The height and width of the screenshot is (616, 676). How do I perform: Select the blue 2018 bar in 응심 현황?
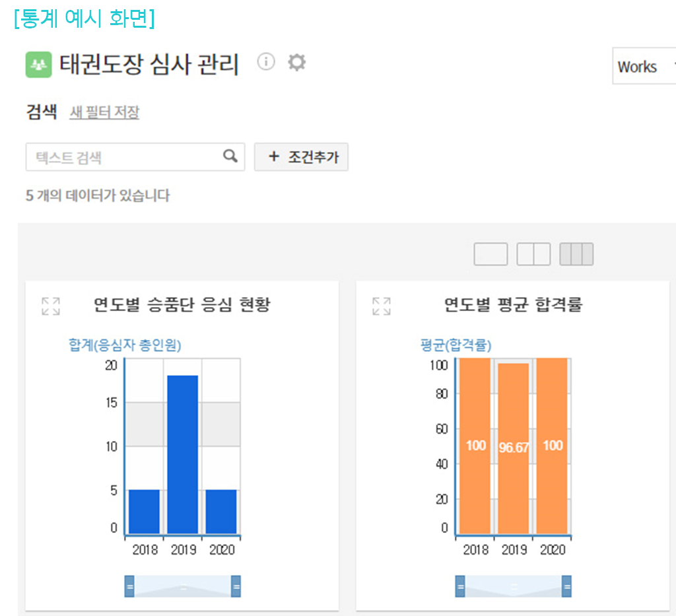[x=144, y=511]
